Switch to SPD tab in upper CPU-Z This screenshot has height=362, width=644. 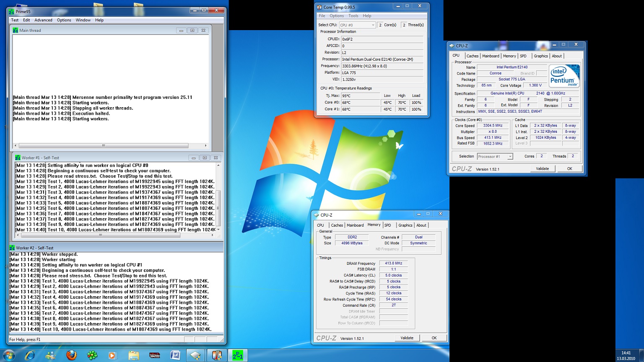[523, 56]
